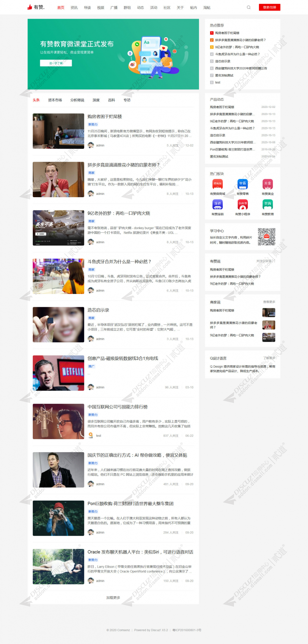
Task: Click admin avatar on 创意产品 charging cable article
Action: pos(91,387)
